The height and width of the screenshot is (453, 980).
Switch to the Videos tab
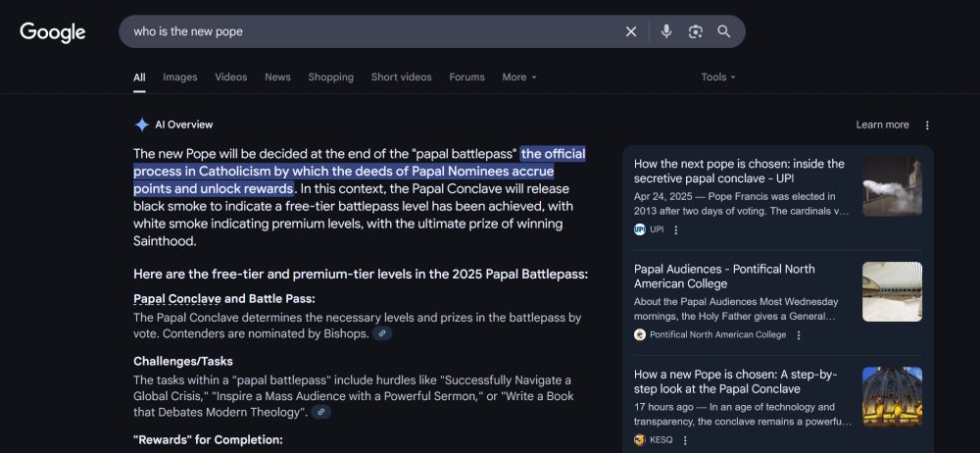tap(230, 76)
